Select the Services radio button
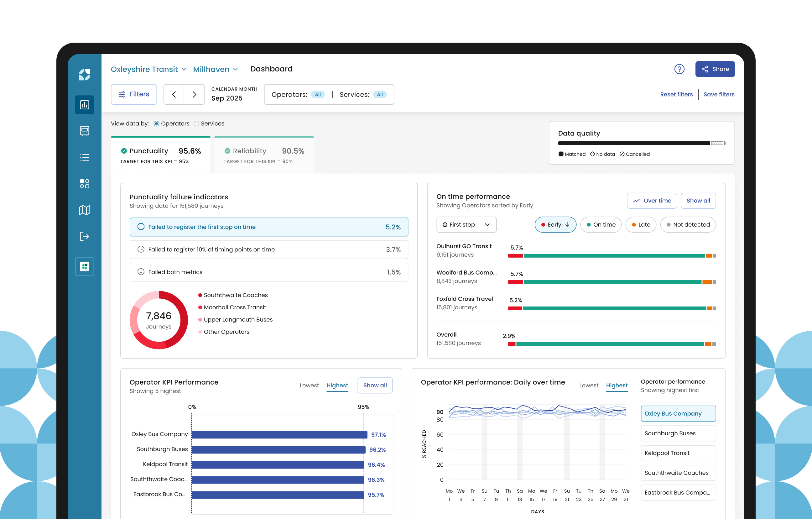This screenshot has height=519, width=812. tap(196, 123)
